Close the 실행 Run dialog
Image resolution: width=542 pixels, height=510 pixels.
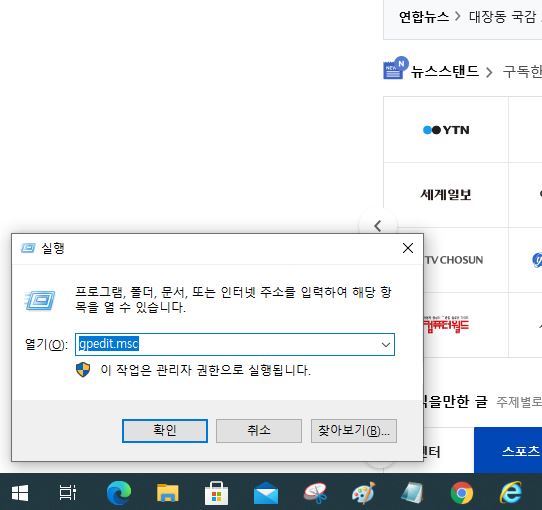(x=408, y=248)
